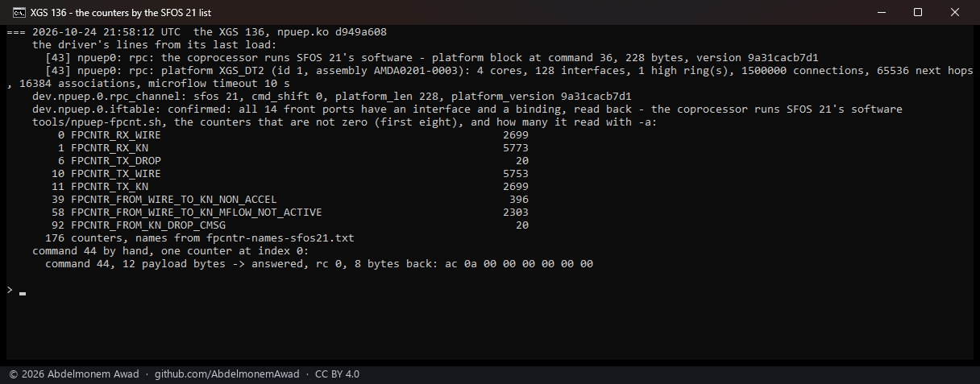Click 'FPCNTR_FROM_KN_DROP_CMSG' counter name
980x384 pixels.
click(x=148, y=225)
